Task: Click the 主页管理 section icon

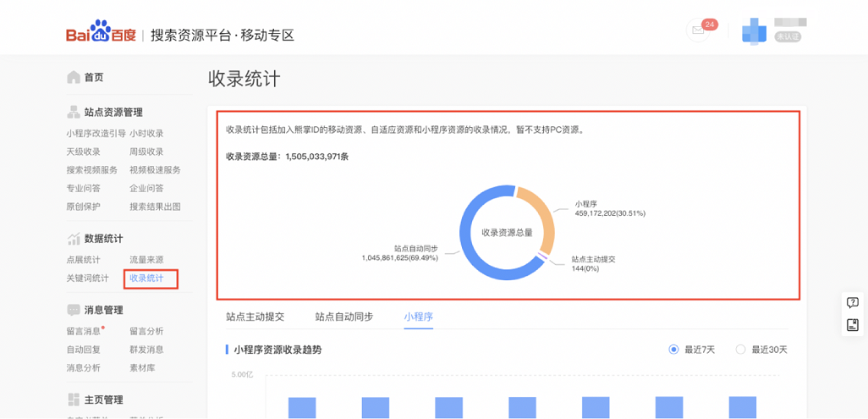Action: pyautogui.click(x=74, y=400)
